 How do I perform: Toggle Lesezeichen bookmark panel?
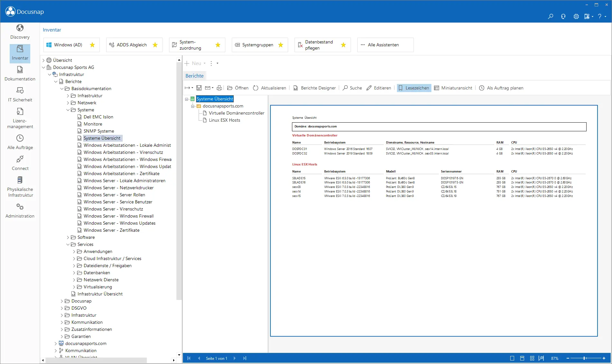(x=414, y=88)
